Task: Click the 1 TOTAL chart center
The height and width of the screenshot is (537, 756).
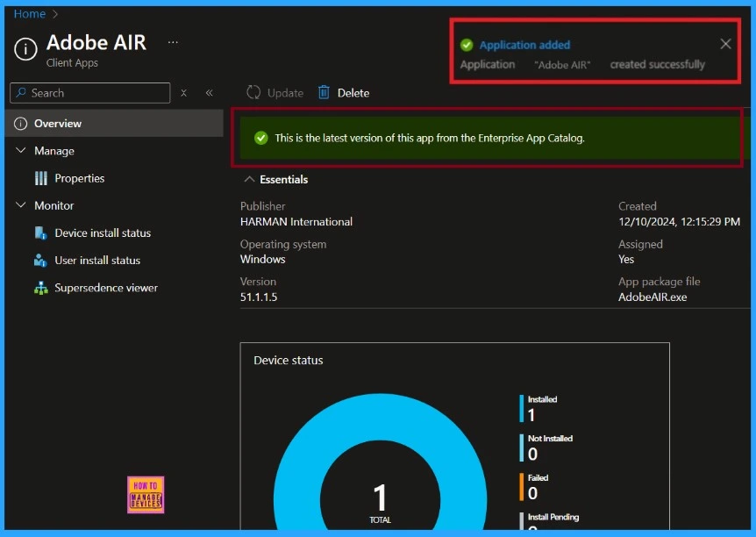Action: coord(380,504)
